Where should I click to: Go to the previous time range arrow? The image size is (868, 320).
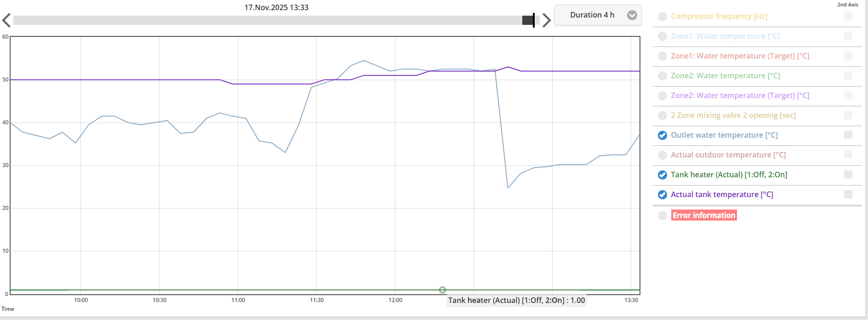pos(6,20)
